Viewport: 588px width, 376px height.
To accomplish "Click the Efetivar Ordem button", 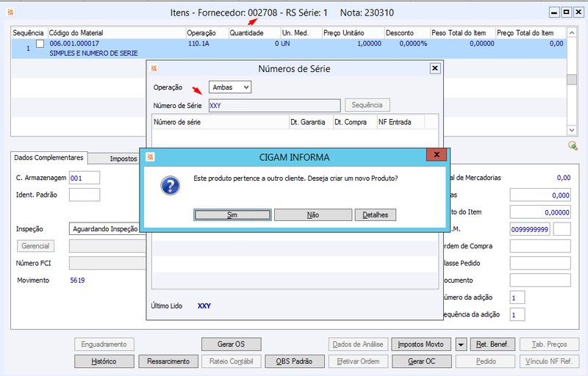I will (358, 361).
